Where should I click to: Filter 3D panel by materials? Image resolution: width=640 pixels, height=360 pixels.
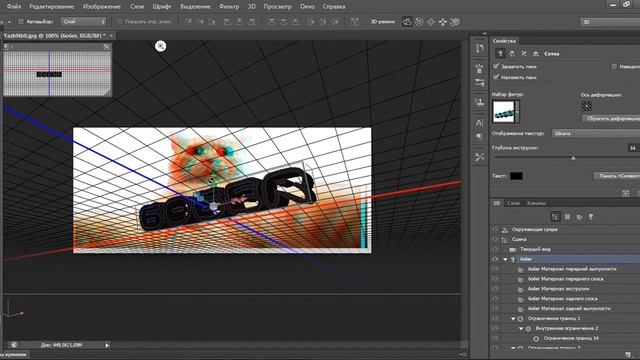(x=579, y=217)
